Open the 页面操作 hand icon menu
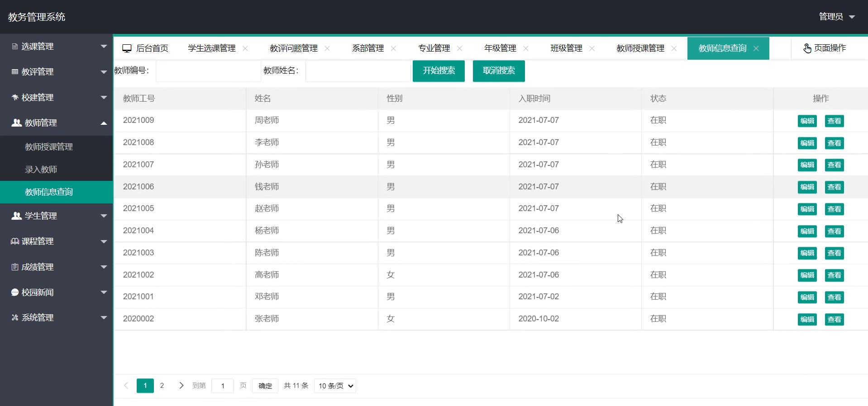868x406 pixels. point(807,48)
